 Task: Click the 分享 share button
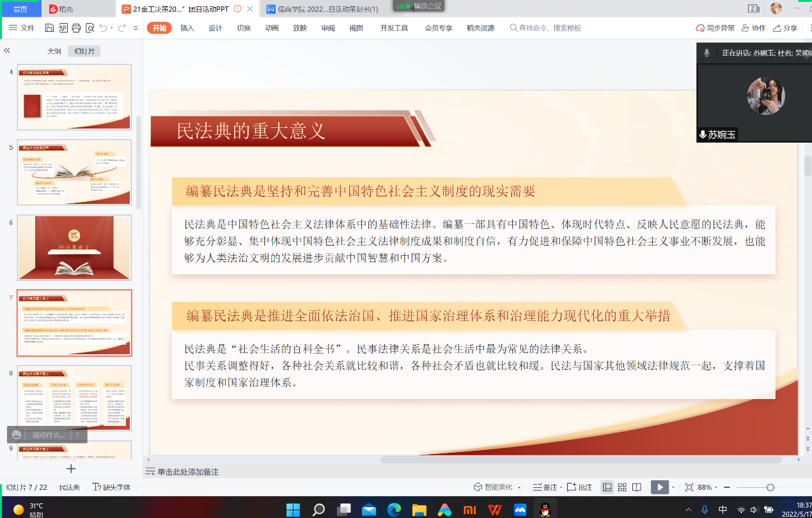(x=786, y=28)
